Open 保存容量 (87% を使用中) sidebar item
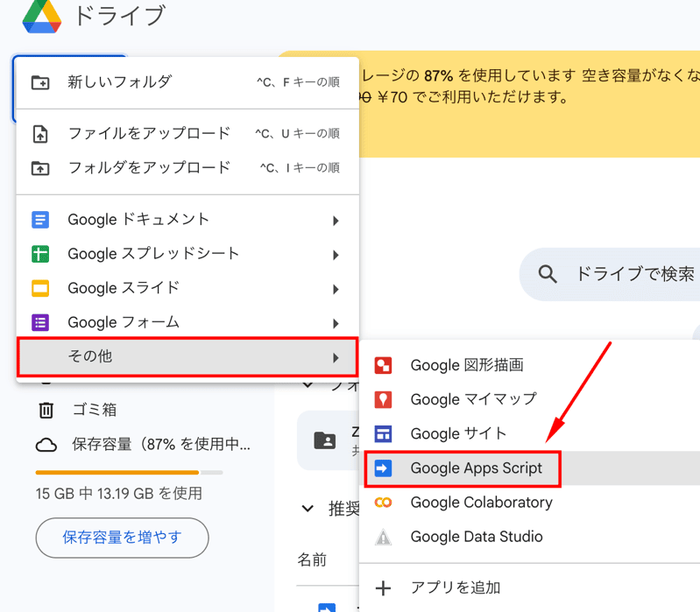 pyautogui.click(x=143, y=445)
